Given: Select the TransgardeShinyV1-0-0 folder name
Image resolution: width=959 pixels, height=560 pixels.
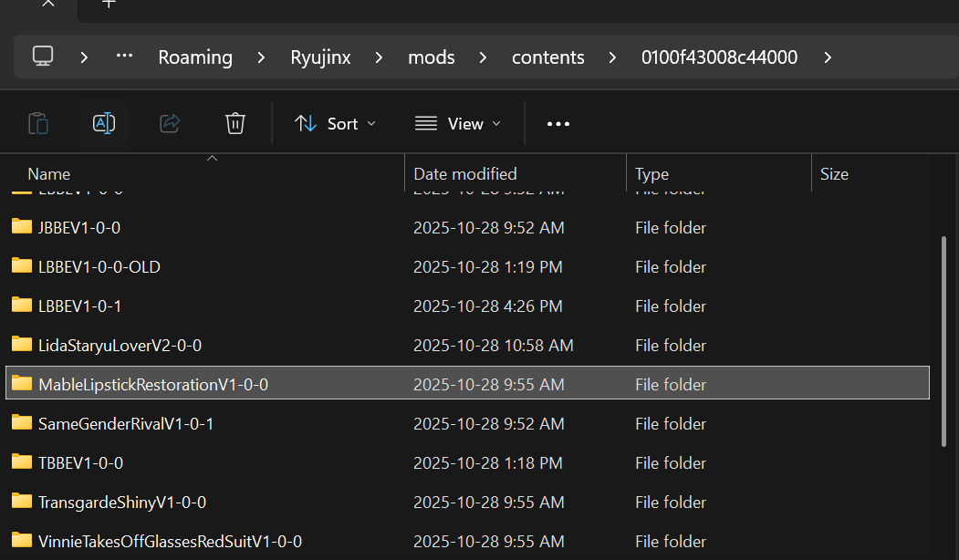Looking at the screenshot, I should (x=122, y=503).
